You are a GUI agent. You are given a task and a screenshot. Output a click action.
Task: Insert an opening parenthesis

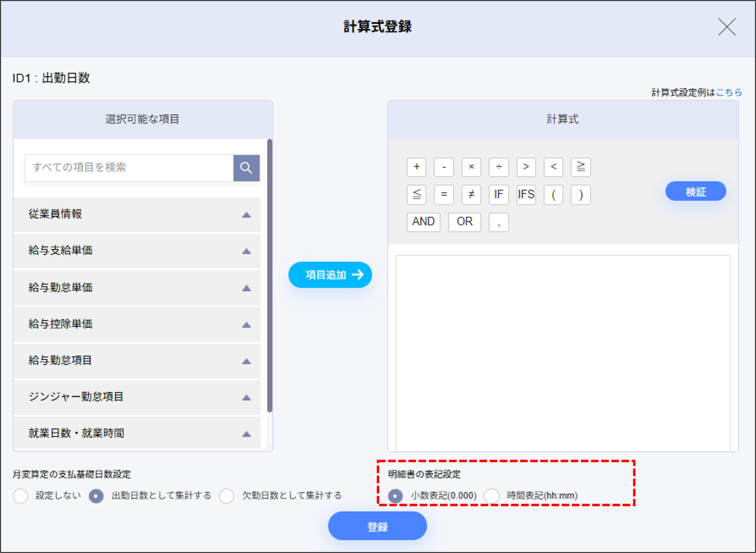pyautogui.click(x=553, y=194)
